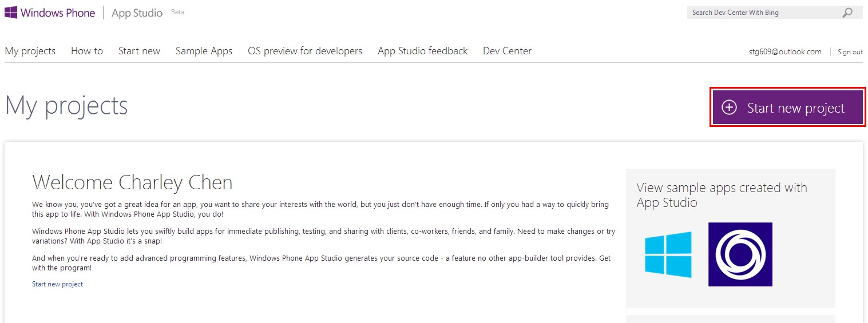This screenshot has height=323, width=868.
Task: Follow the Start new project text link
Action: (58, 284)
